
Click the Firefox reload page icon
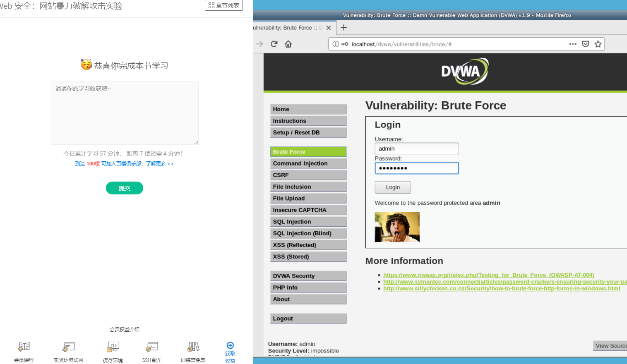pyautogui.click(x=274, y=44)
